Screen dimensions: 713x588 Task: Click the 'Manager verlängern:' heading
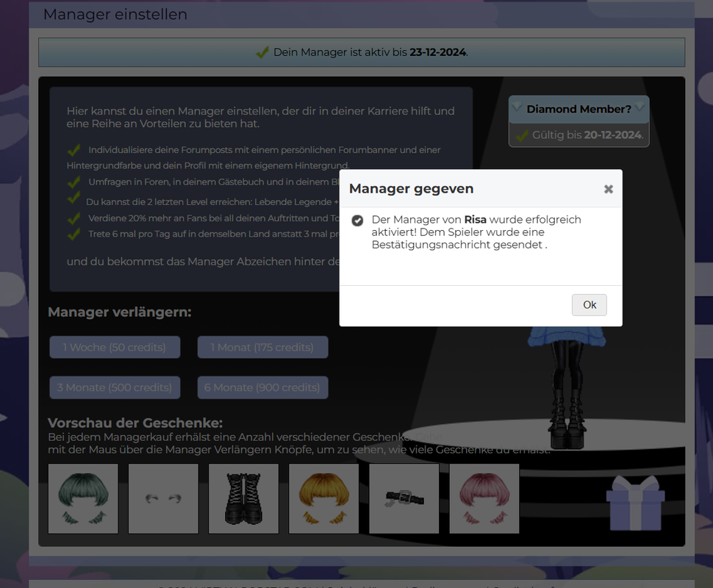coord(120,312)
